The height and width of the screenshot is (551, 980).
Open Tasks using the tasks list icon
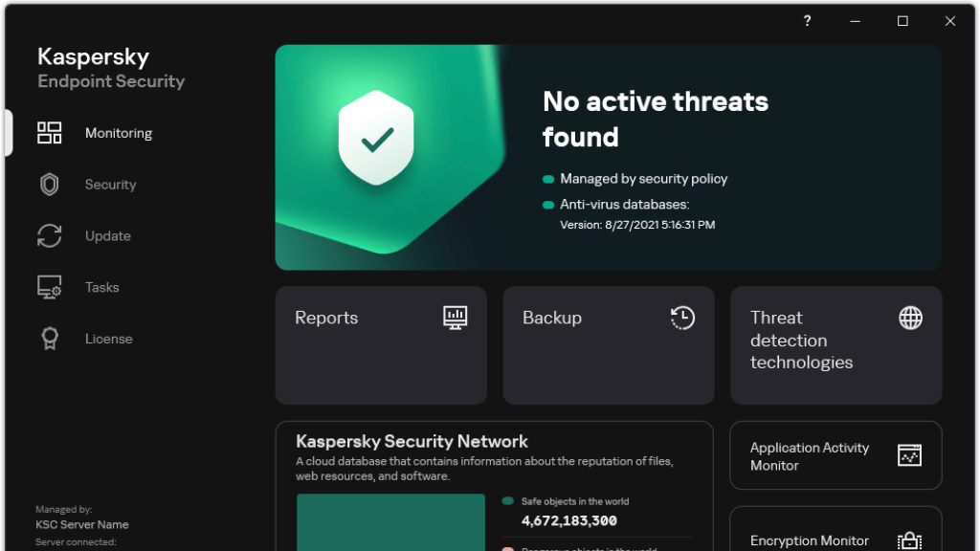click(50, 287)
